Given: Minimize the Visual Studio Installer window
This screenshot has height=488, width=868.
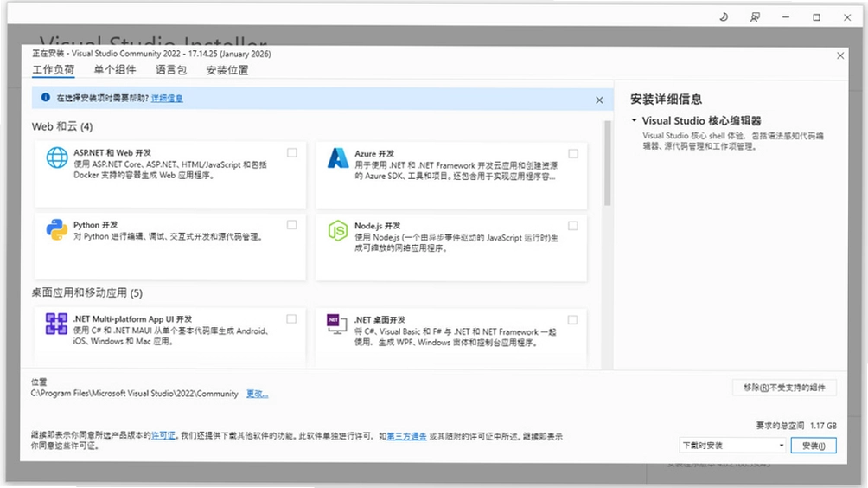Looking at the screenshot, I should [786, 17].
